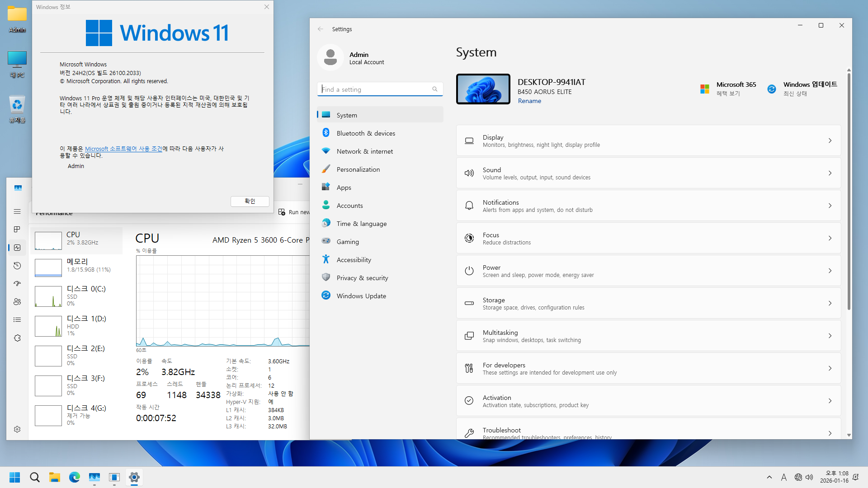Image resolution: width=868 pixels, height=488 pixels.
Task: Open Task Manager settings gear
Action: click(17, 429)
